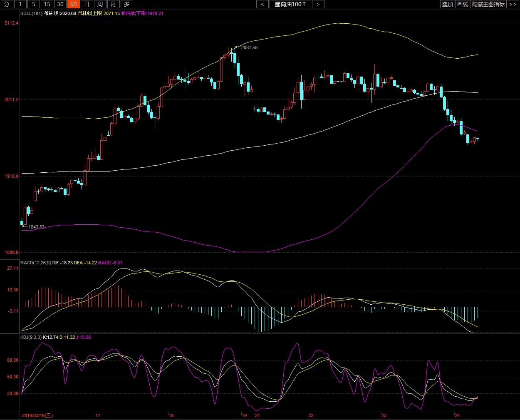Switch to the 周 (weekly) chart
The width and height of the screenshot is (520, 420).
point(100,4)
